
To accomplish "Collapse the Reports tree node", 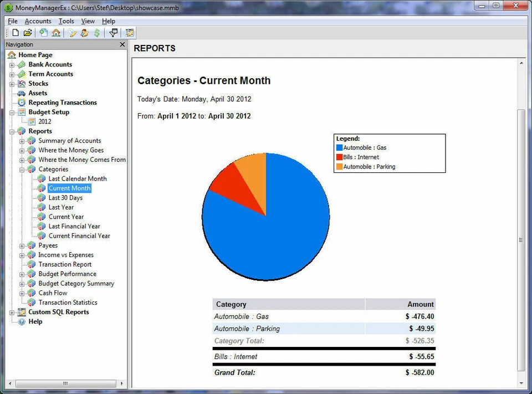I will coord(12,131).
